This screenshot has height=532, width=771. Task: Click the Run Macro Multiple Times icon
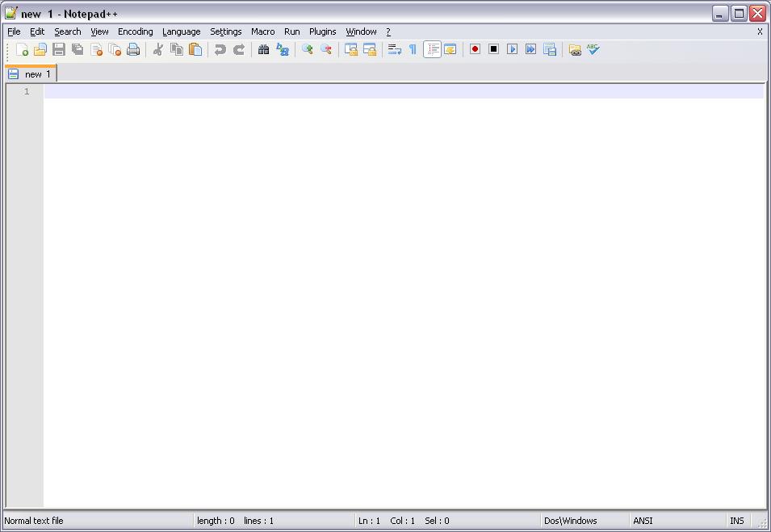coord(531,49)
